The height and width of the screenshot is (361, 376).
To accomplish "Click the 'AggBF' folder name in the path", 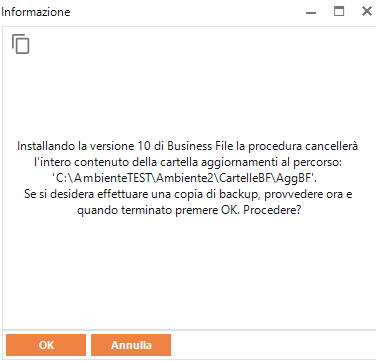I will click(x=294, y=179).
